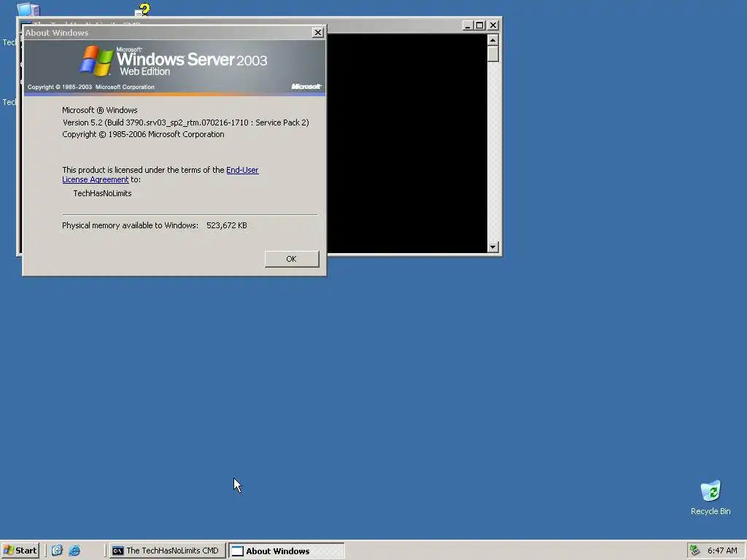This screenshot has height=560, width=747.
Task: Select About Windows taskbar button
Action: click(x=286, y=551)
